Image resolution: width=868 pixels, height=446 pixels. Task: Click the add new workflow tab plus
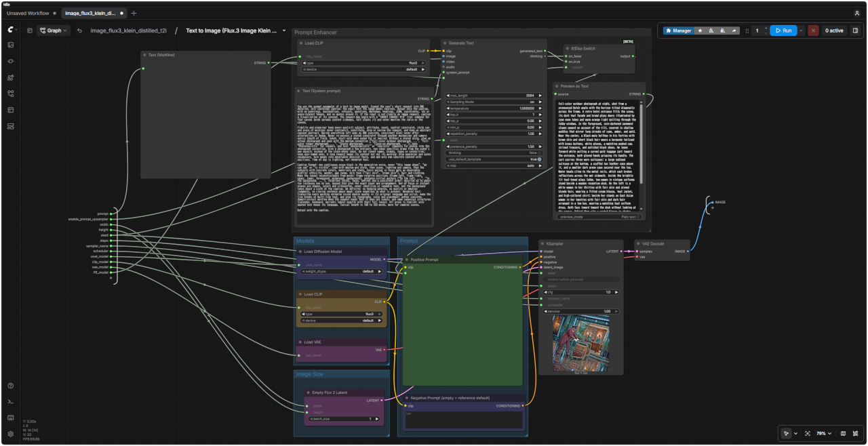click(x=134, y=13)
